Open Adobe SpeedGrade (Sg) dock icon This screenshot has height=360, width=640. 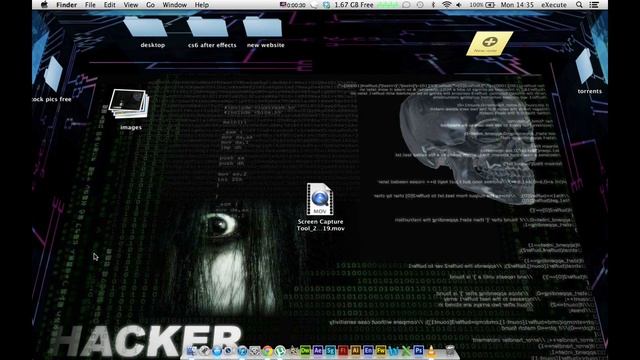(x=331, y=350)
